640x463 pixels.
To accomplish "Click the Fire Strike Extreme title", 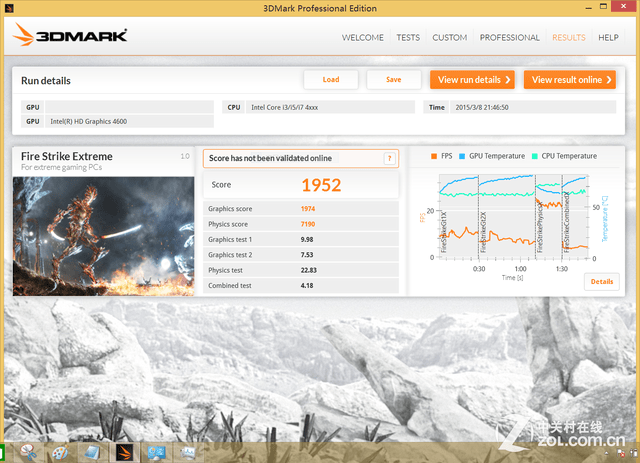I will coord(67,156).
